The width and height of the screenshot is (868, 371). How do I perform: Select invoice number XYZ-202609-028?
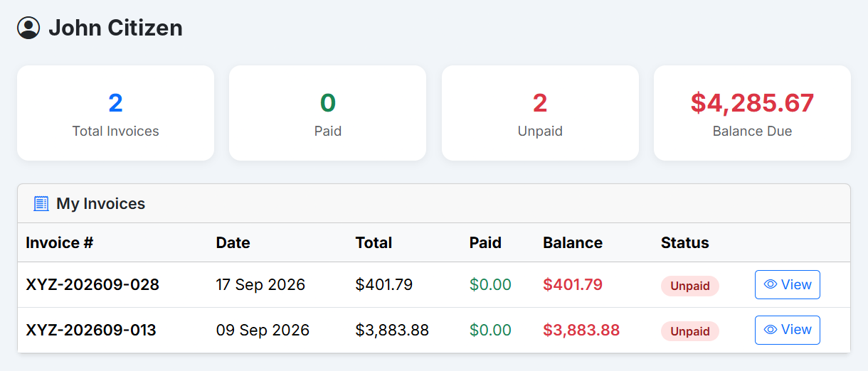click(92, 285)
